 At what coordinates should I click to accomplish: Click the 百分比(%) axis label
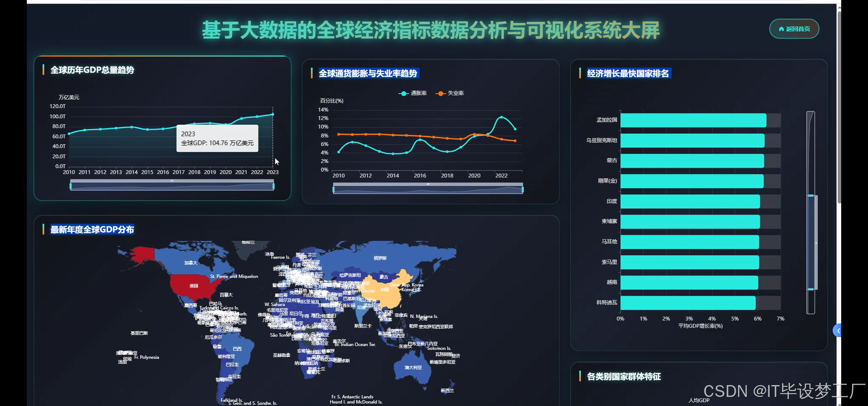tap(332, 101)
